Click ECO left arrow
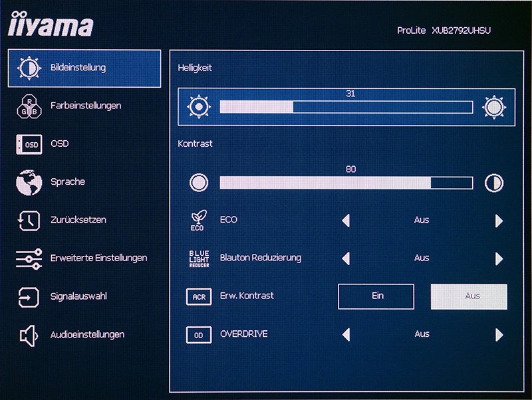The image size is (532, 400). [x=346, y=221]
